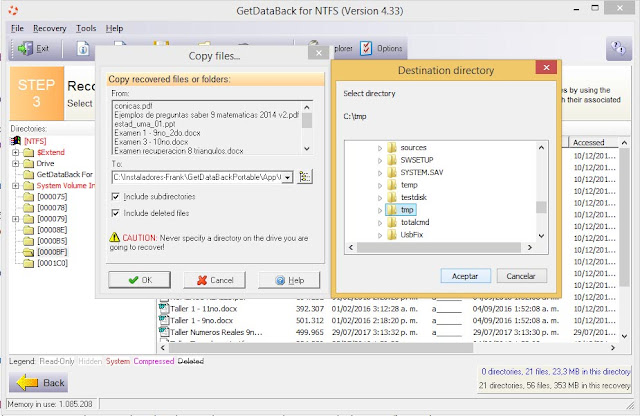This screenshot has height=416, width=640.
Task: Open the Options toolbar button
Action: [382, 48]
